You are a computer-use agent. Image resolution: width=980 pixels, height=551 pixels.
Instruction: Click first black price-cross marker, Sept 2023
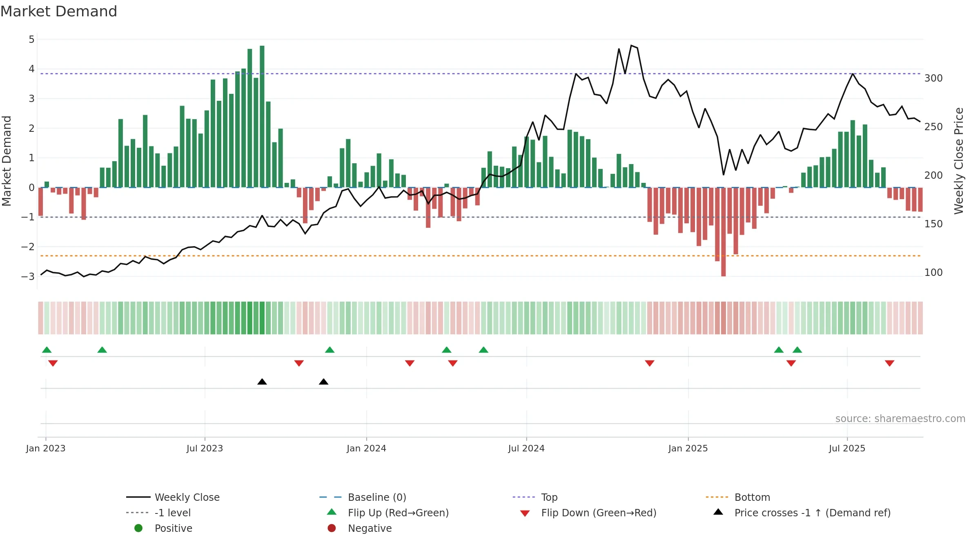pos(262,382)
